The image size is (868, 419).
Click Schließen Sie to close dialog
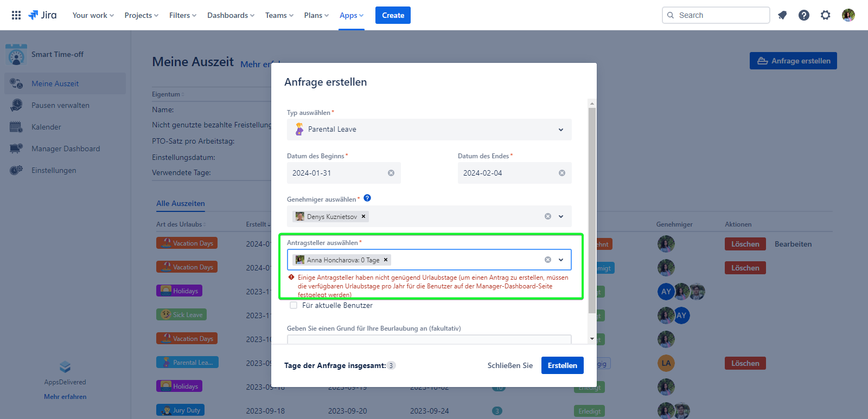pyautogui.click(x=510, y=365)
